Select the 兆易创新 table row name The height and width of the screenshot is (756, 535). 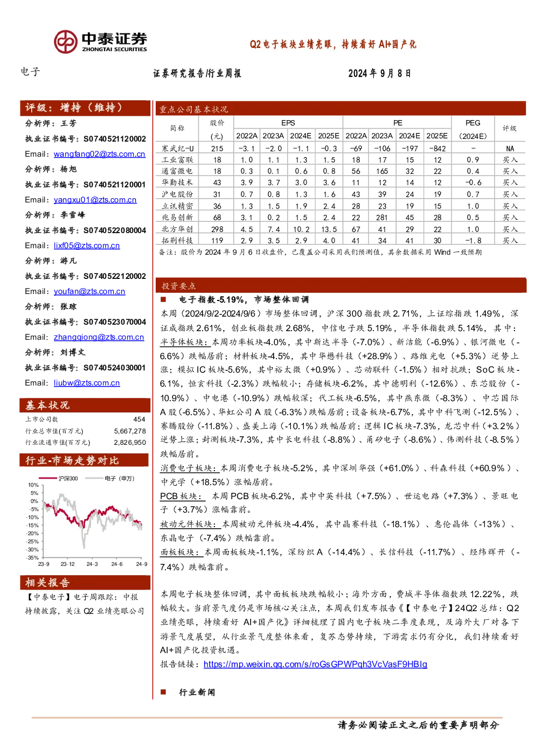[177, 218]
